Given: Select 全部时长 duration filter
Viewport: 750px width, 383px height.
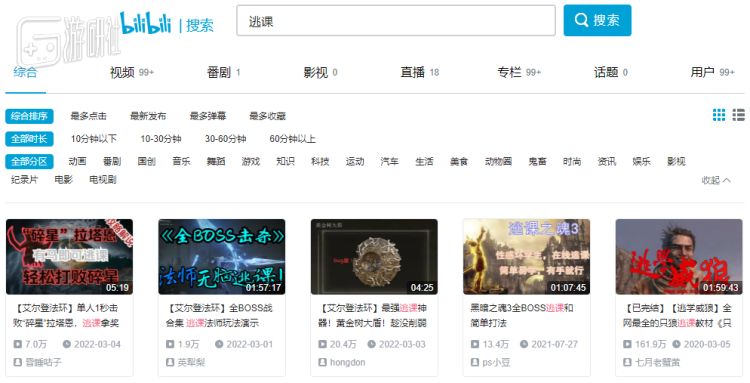Looking at the screenshot, I should coord(29,139).
